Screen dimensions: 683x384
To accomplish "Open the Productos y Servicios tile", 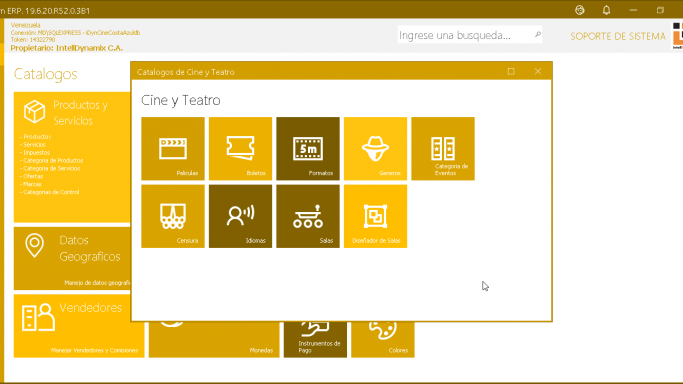I will [x=72, y=157].
